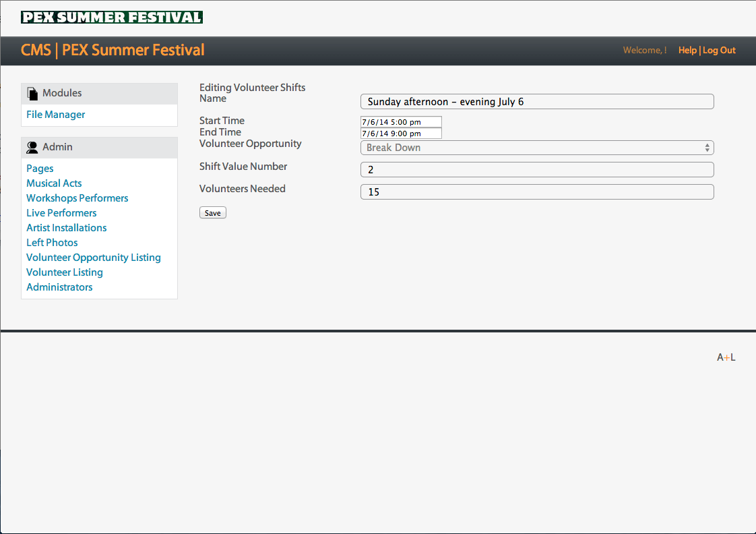
Task: Click the Admin user icon
Action: (32, 147)
